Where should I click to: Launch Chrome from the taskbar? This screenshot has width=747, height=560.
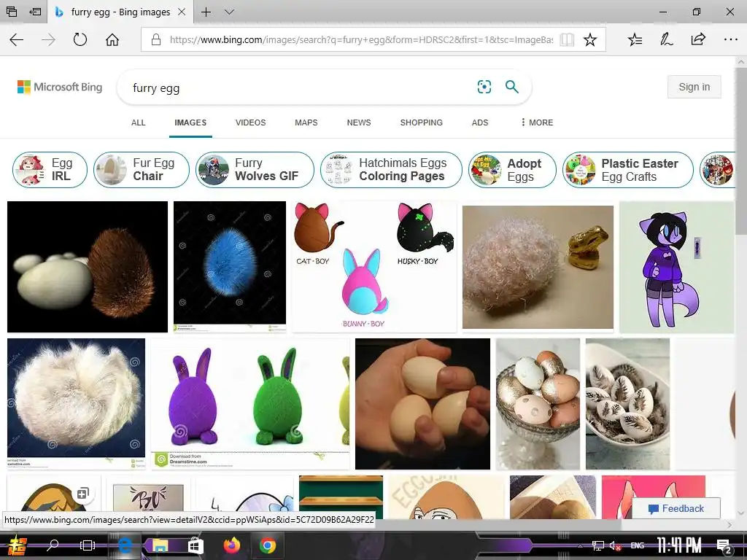pos(268,545)
